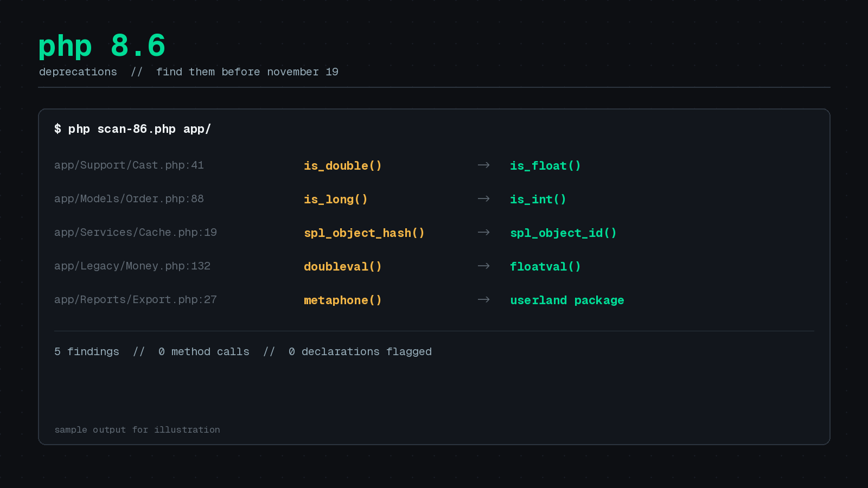Select file path app/Models/Order.php:88

pyautogui.click(x=129, y=199)
